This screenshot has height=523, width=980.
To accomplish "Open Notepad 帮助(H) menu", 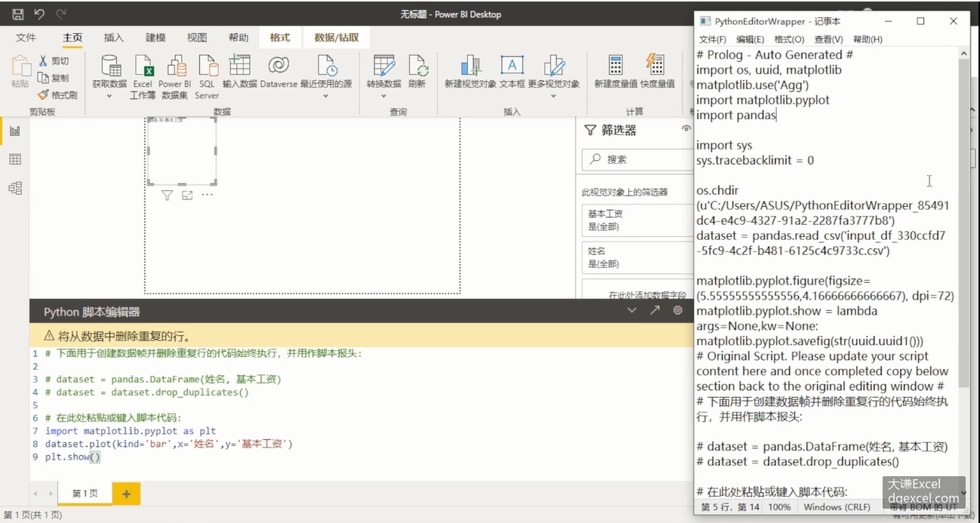I will 868,39.
